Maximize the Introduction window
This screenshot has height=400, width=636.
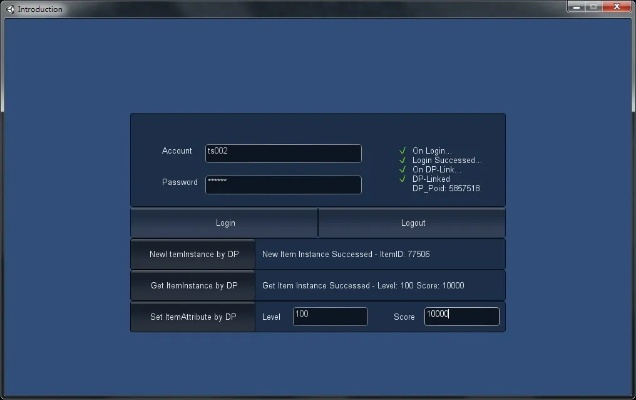594,7
